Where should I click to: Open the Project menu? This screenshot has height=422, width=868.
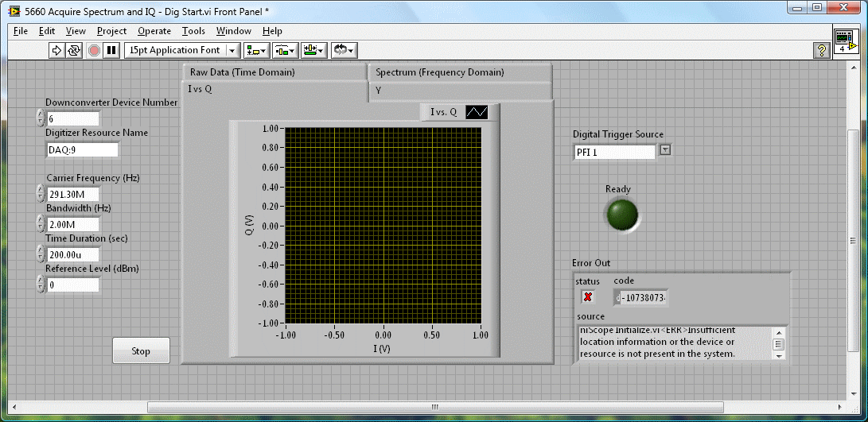pyautogui.click(x=112, y=31)
